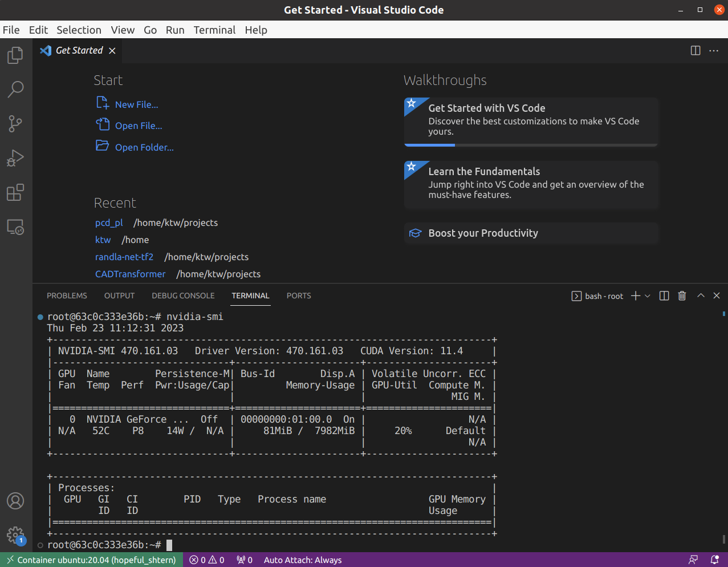The height and width of the screenshot is (567, 728).
Task: Close the Get Started tab
Action: click(x=112, y=51)
